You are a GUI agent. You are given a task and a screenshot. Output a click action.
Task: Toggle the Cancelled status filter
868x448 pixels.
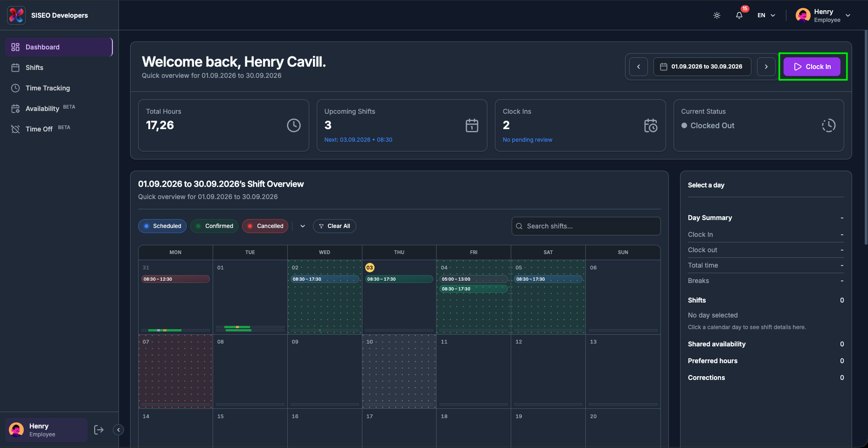265,226
